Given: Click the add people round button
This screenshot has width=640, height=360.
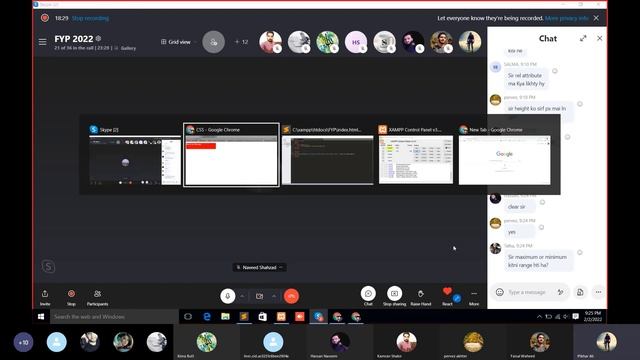Looking at the screenshot, I should 213,42.
